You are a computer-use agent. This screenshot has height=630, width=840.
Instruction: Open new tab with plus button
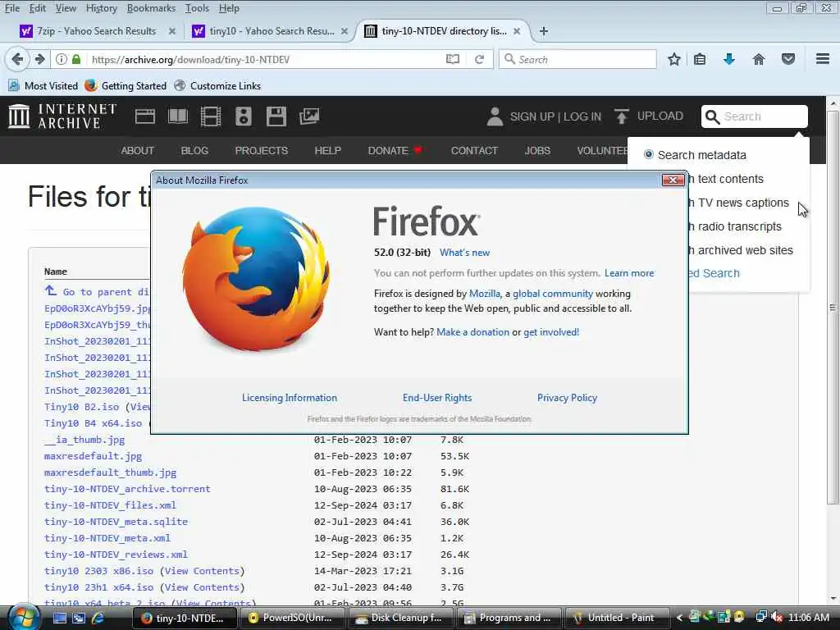coord(544,31)
